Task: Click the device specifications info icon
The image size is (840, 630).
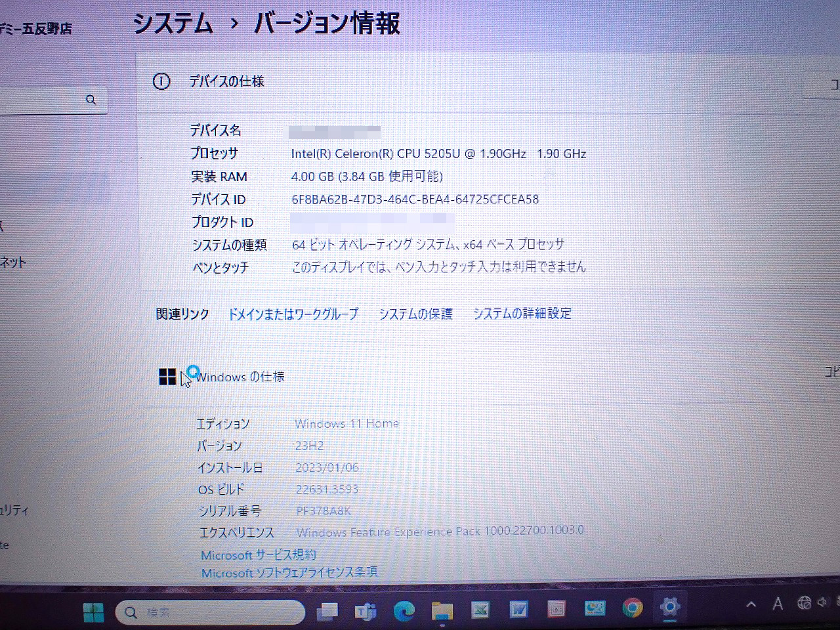Action: 161,81
